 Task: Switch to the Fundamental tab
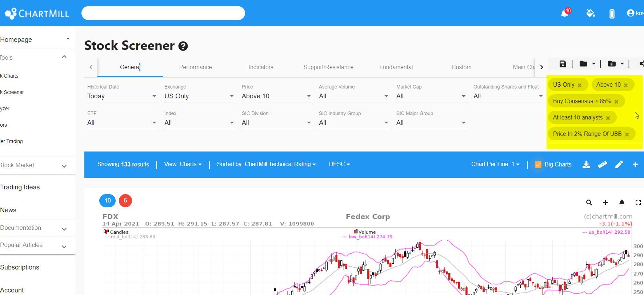tap(396, 67)
